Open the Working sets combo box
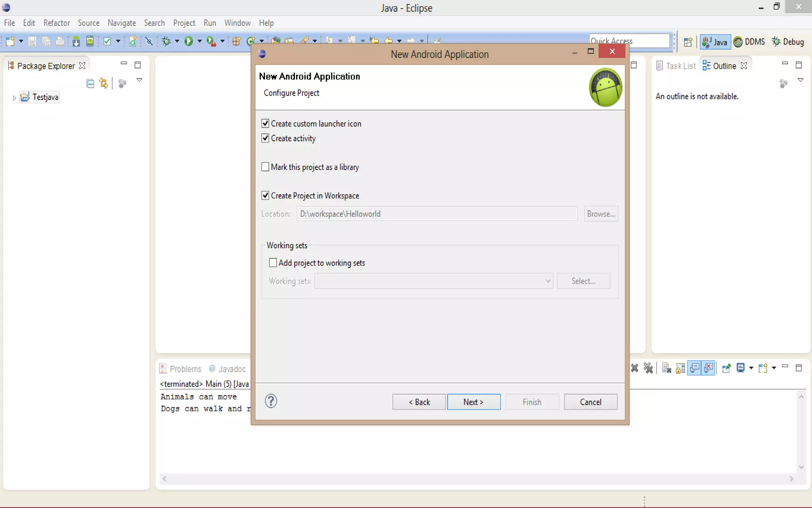The image size is (812, 508). pyautogui.click(x=434, y=281)
